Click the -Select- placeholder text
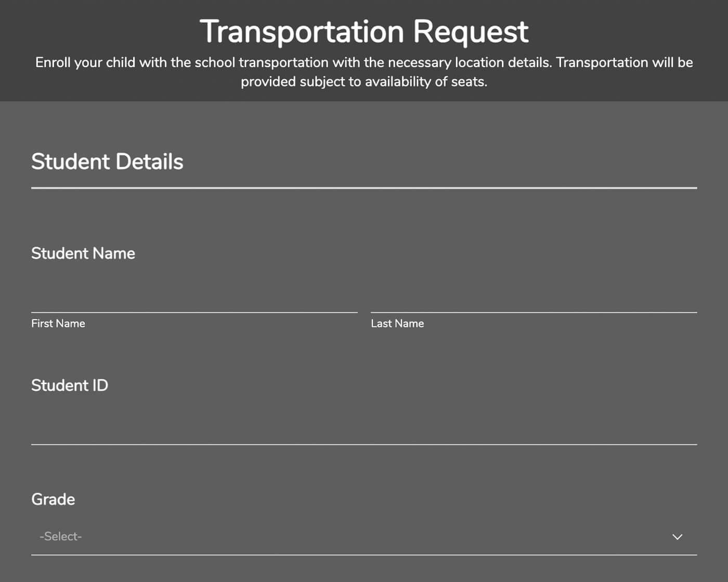Screen dimensions: 728x582 point(59,536)
